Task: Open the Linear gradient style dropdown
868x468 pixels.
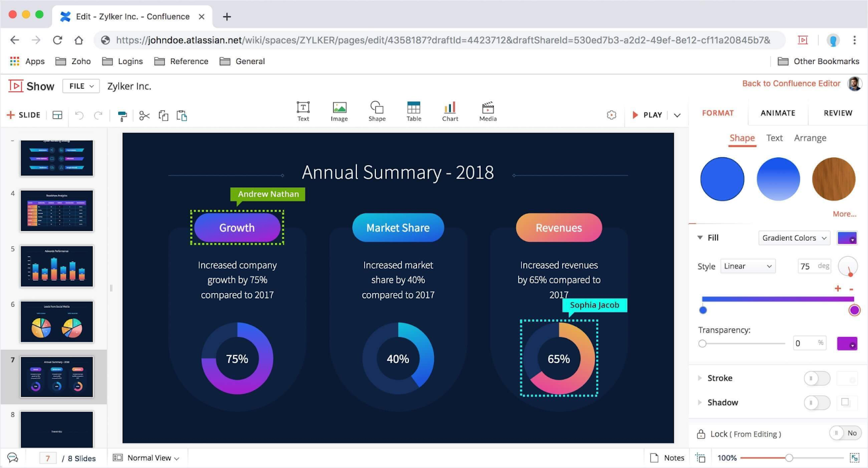Action: pyautogui.click(x=748, y=266)
